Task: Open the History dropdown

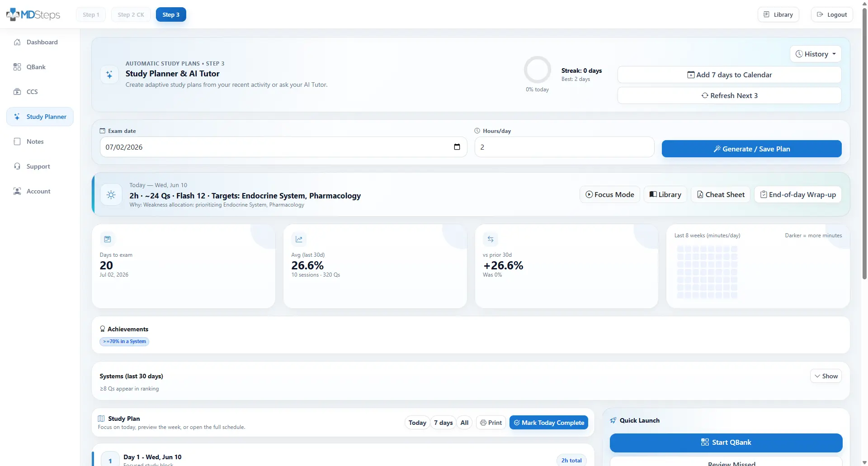Action: (816, 54)
